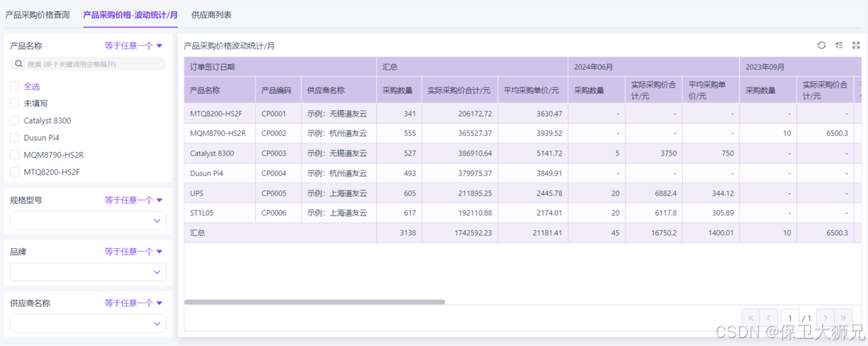868x346 pixels.
Task: Open the 供应商列表 tab
Action: pyautogui.click(x=211, y=14)
